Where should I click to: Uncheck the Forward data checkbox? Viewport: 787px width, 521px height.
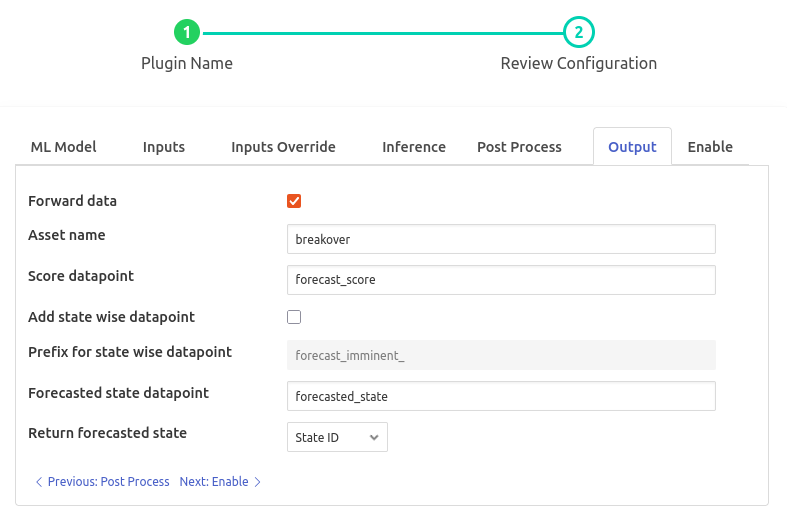point(294,201)
